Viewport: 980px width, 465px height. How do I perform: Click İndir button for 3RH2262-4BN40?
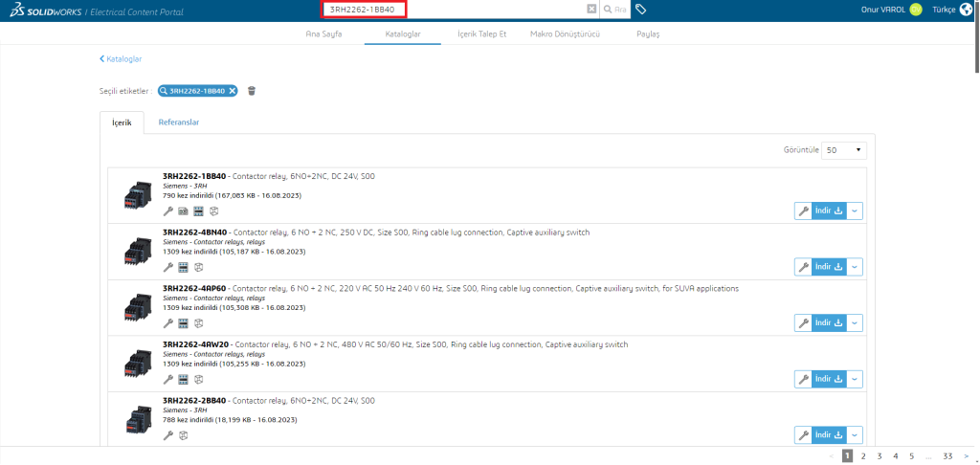829,267
